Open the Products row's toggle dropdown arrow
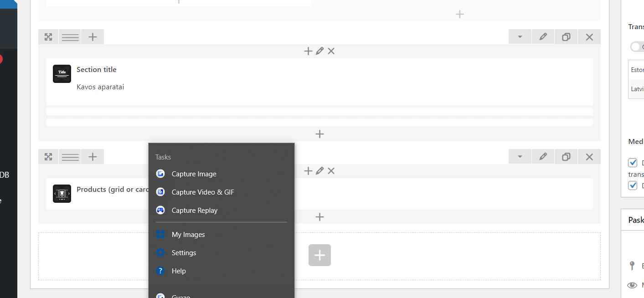644x298 pixels. (x=520, y=157)
